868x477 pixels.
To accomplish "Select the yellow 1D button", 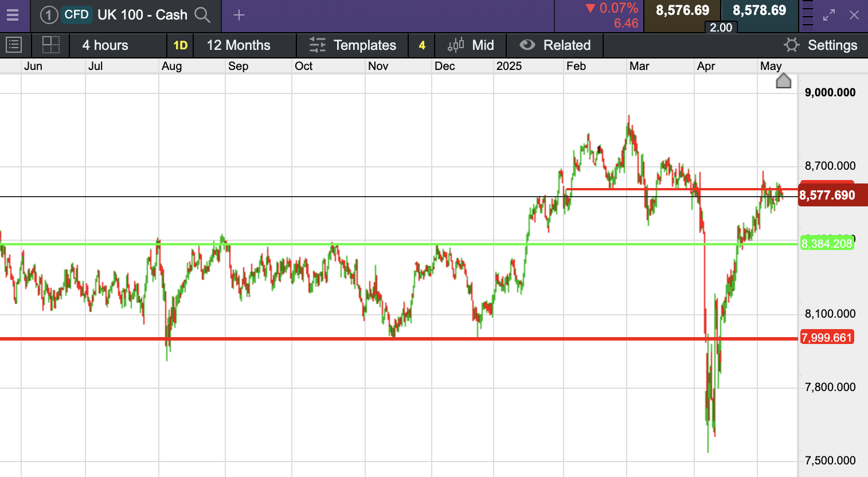I will pos(181,45).
